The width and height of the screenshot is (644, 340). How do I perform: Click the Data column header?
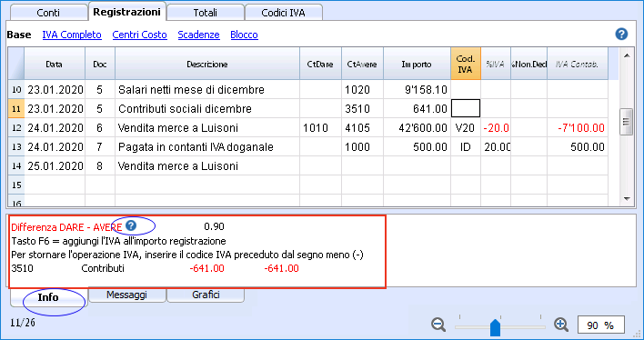point(55,64)
